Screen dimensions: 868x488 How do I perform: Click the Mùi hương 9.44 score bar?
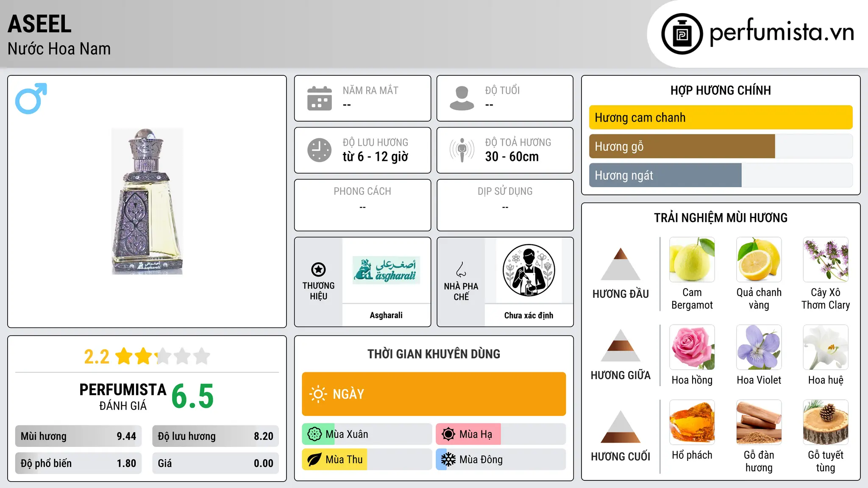click(78, 436)
